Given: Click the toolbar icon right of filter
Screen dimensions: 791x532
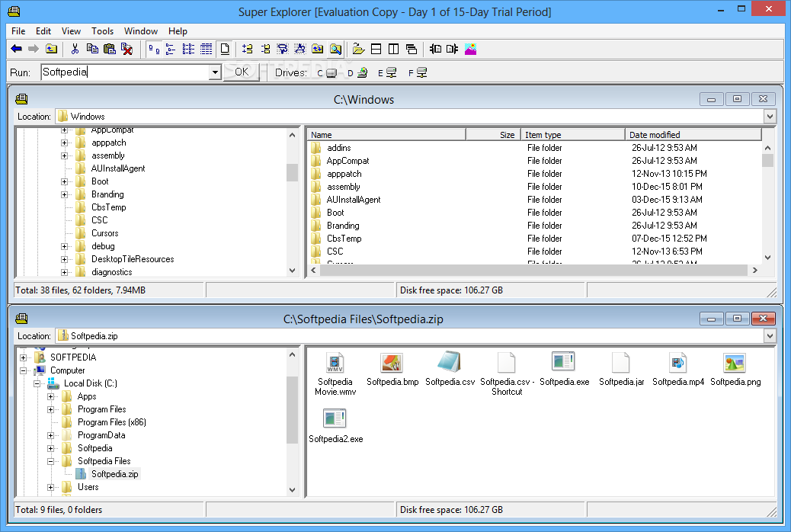Looking at the screenshot, I should click(300, 49).
